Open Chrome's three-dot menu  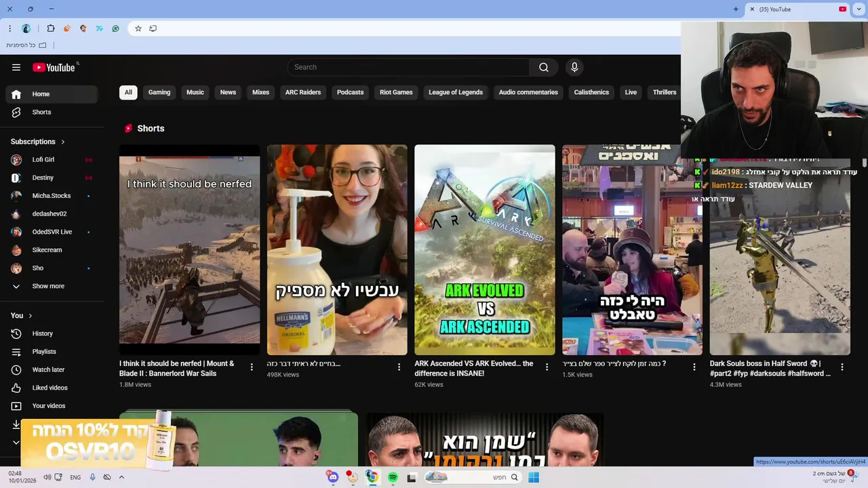[x=9, y=28]
